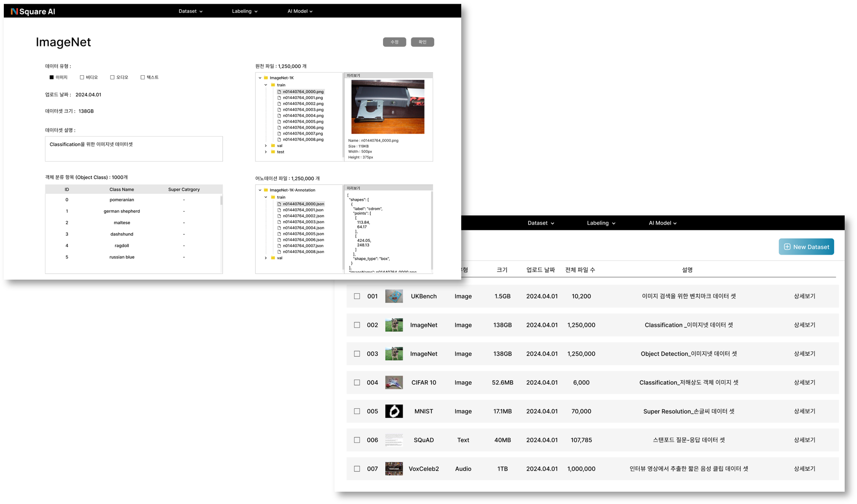Click 전체 파일 수 column header
Viewport: 857px width, 504px height.
[x=580, y=270]
